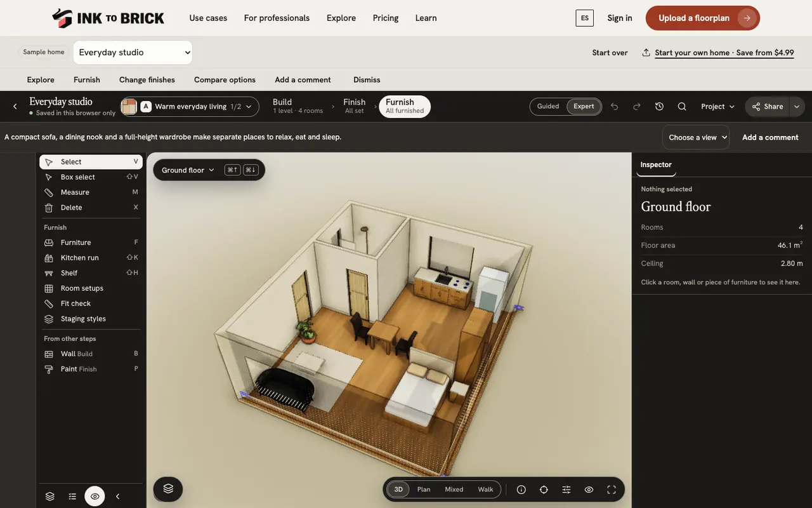Click the search magnifier icon
Viewport: 812px width, 508px height.
click(x=682, y=107)
